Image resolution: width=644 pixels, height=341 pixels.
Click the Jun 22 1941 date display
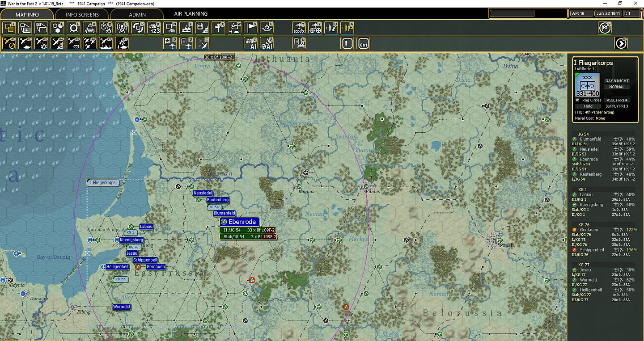[x=608, y=13]
